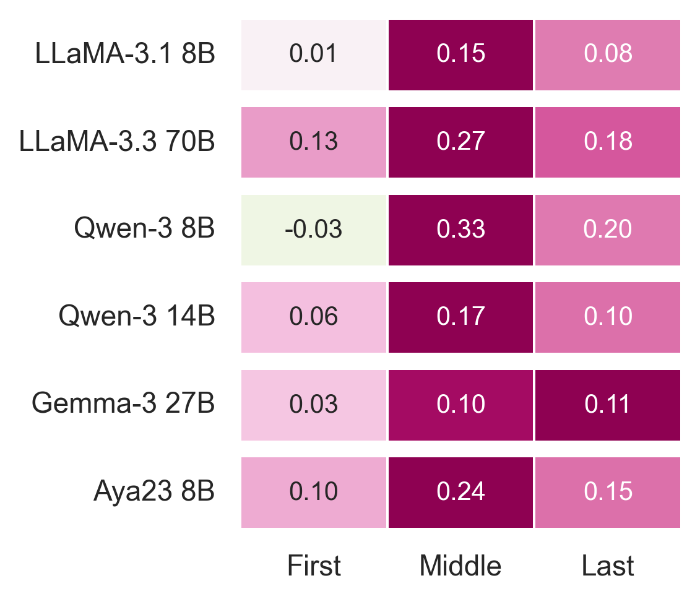Viewport: 700px width, 599px height.
Task: Select the 0.33 cell in Qwen-3 8B row
Action: [460, 230]
